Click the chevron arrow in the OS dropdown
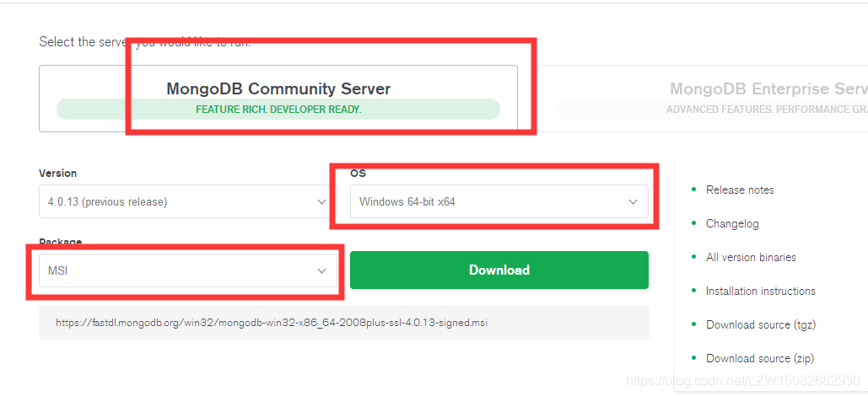Image resolution: width=868 pixels, height=396 pixels. [633, 202]
